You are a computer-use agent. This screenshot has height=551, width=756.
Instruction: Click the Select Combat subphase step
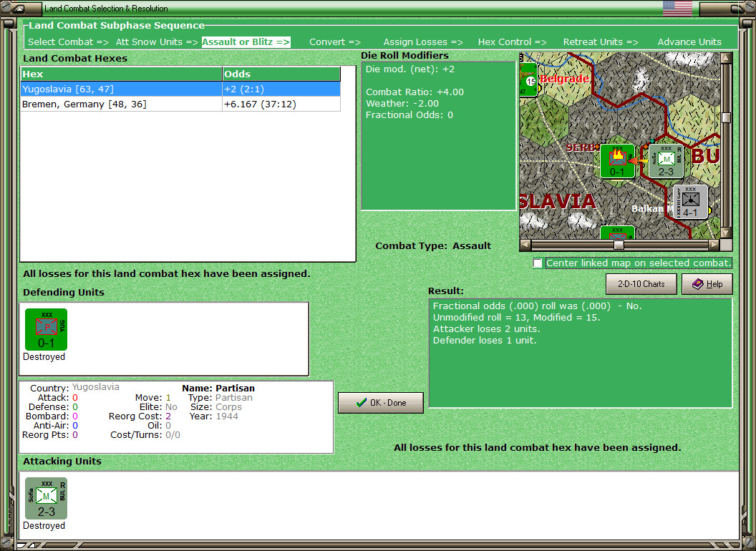point(68,42)
